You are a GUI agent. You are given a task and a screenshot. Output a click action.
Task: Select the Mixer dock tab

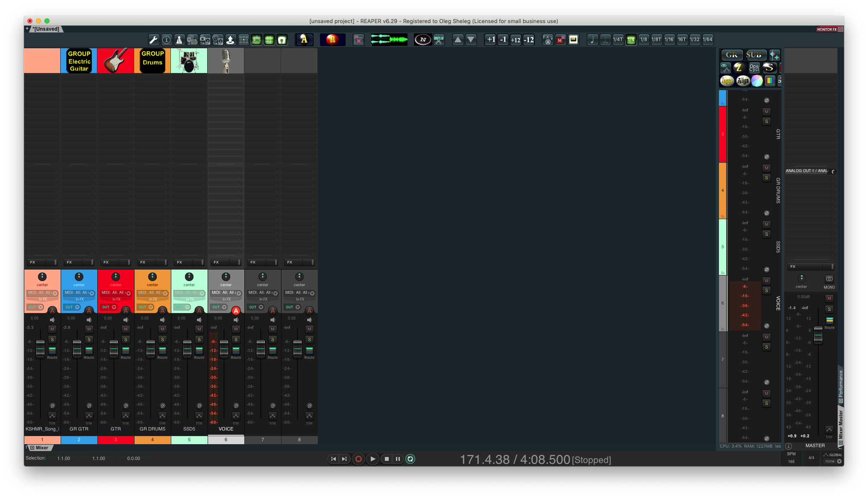click(x=41, y=448)
